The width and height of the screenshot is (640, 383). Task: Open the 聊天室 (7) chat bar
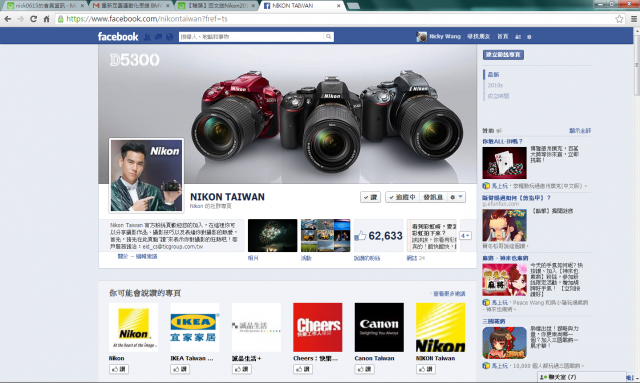coord(582,377)
